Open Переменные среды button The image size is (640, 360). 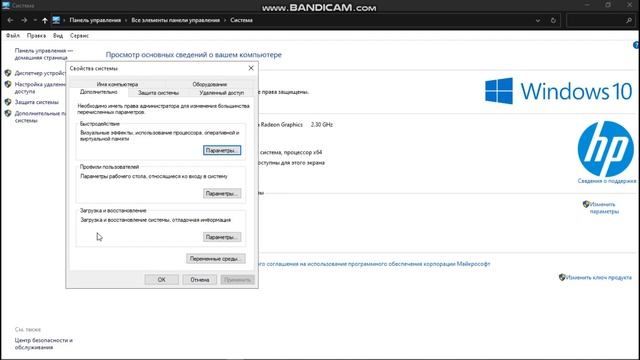216,259
